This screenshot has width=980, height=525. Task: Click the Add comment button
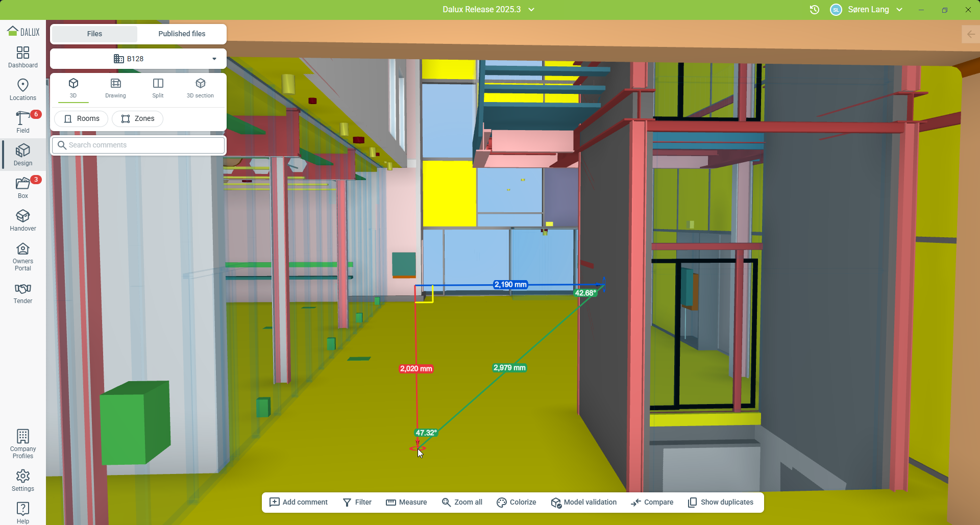[x=299, y=502]
